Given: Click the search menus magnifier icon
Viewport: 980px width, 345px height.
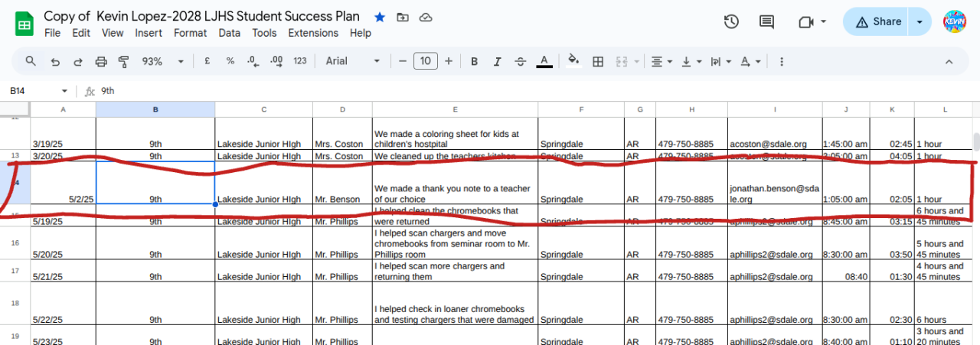Looking at the screenshot, I should click(x=31, y=61).
